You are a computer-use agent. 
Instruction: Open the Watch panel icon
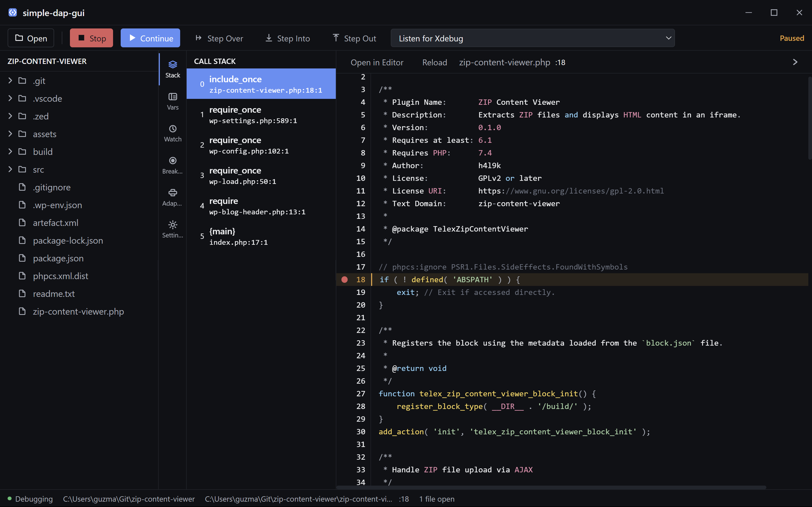[x=173, y=129]
